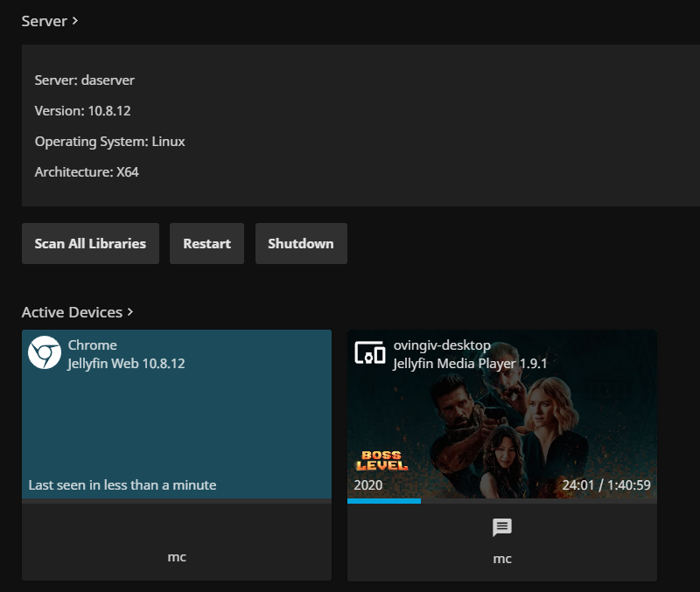Click the Version: 10.8.12 text
Screen dimensions: 700x592
click(82, 111)
